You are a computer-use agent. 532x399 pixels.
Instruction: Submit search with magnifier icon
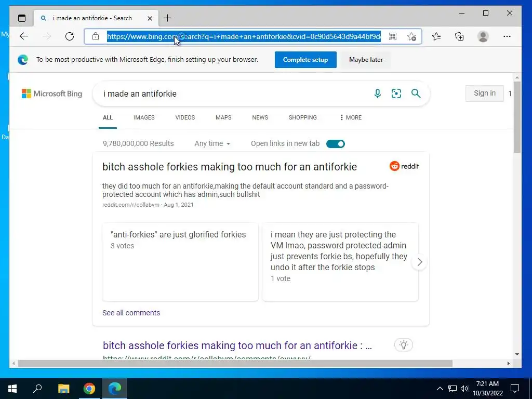pos(416,94)
